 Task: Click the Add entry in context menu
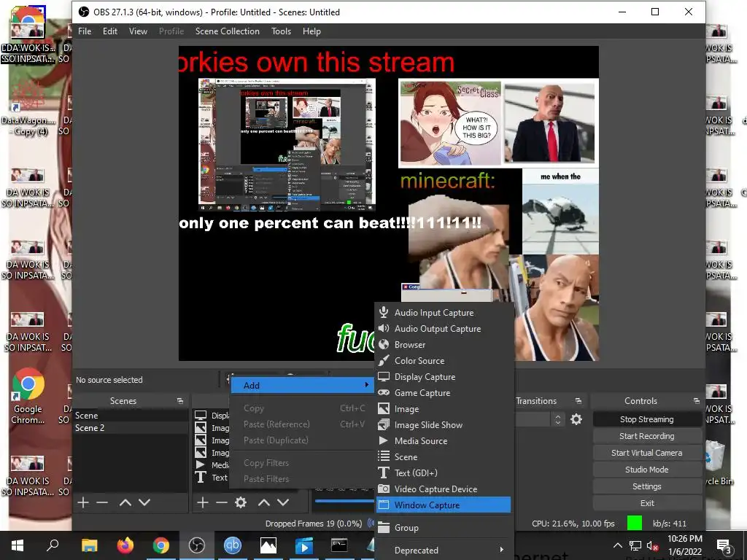click(302, 385)
